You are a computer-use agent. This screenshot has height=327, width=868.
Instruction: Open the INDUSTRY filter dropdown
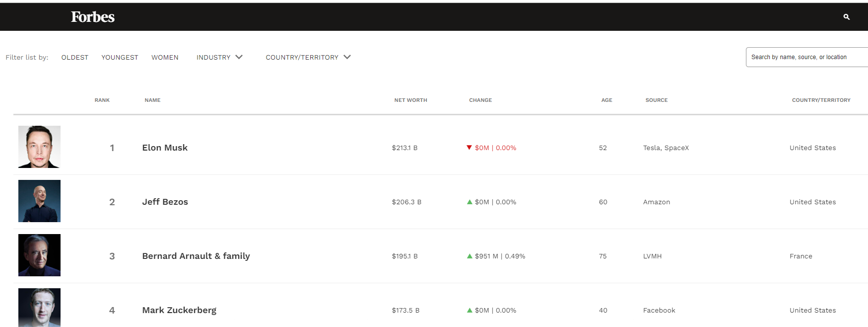[x=219, y=57]
